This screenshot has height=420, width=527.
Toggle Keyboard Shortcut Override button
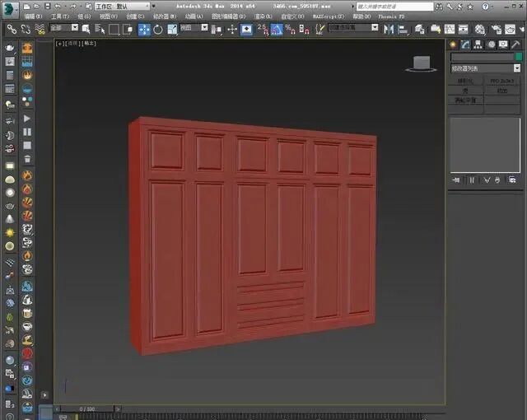point(246,30)
